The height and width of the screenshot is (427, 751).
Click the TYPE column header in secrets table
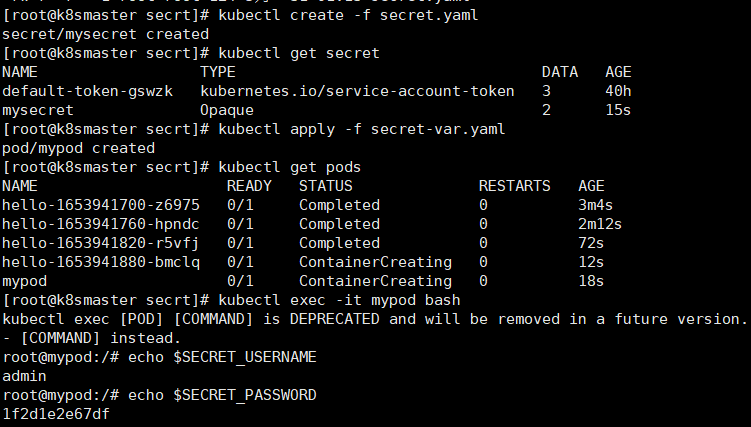click(217, 72)
